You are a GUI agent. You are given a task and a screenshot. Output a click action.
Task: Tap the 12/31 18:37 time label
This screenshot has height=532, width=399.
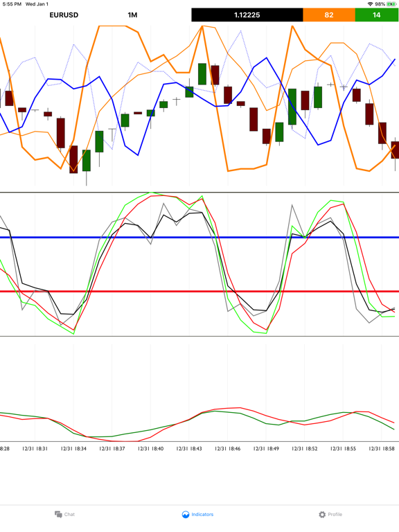[x=112, y=449]
